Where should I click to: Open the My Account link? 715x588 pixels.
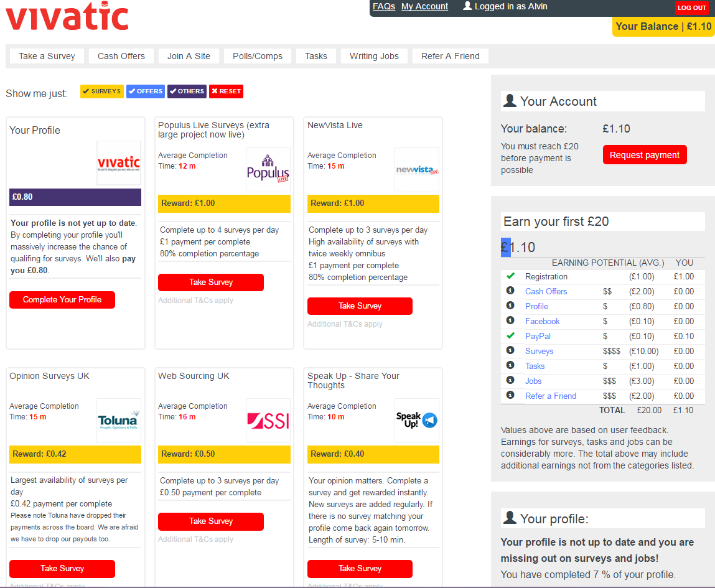click(x=424, y=6)
